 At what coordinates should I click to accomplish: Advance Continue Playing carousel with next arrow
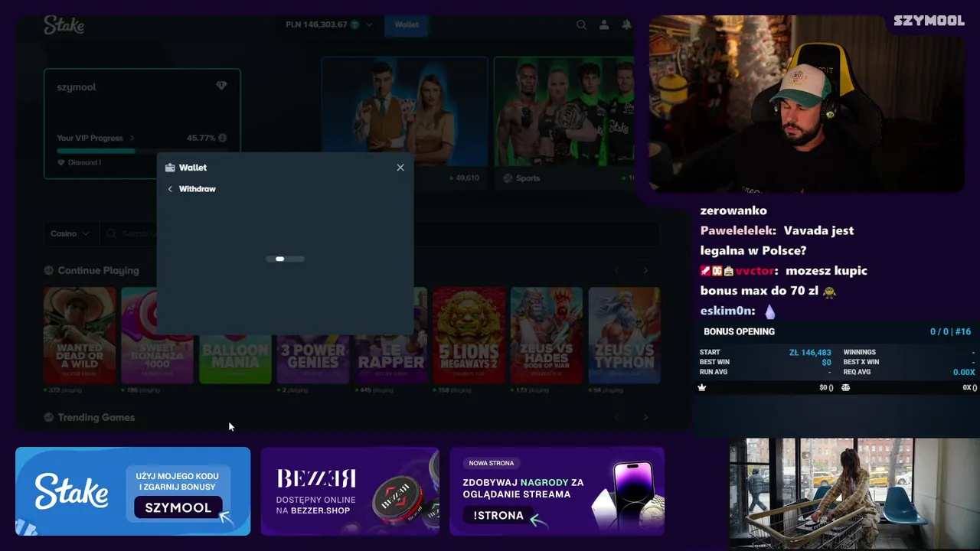(645, 270)
